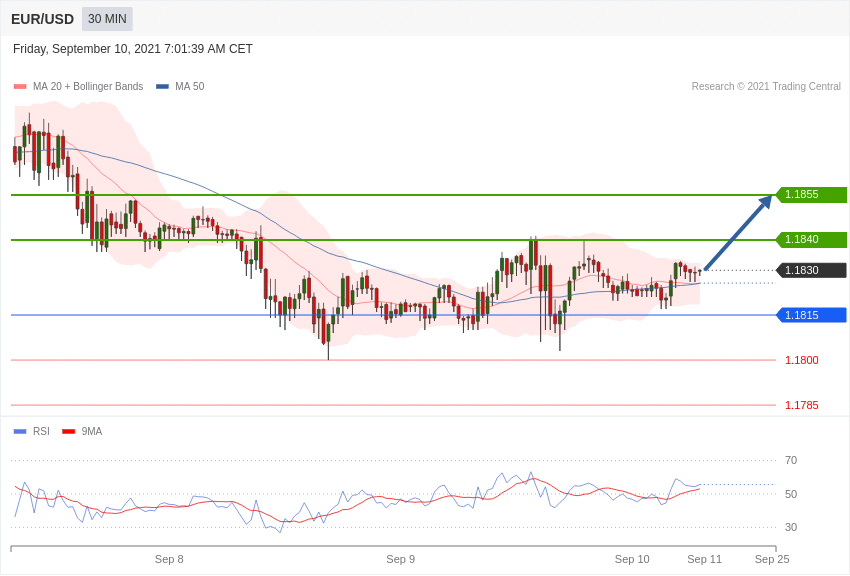Image resolution: width=850 pixels, height=576 pixels.
Task: Click the Research © 2021 Trading Central credit
Action: tap(766, 87)
